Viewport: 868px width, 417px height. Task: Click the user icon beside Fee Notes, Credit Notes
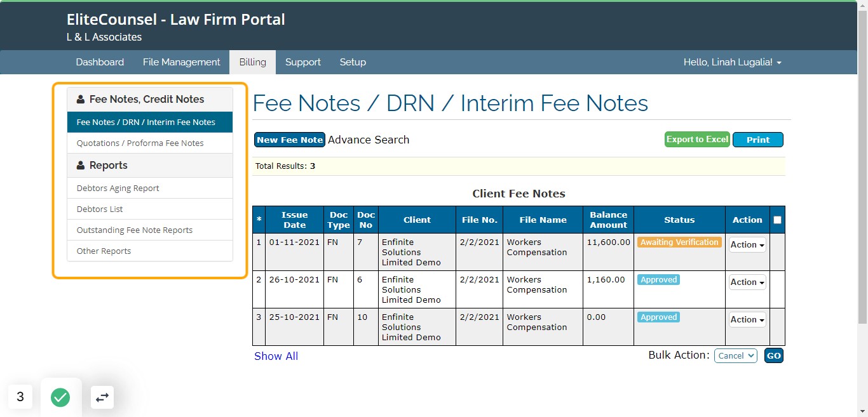click(x=81, y=100)
